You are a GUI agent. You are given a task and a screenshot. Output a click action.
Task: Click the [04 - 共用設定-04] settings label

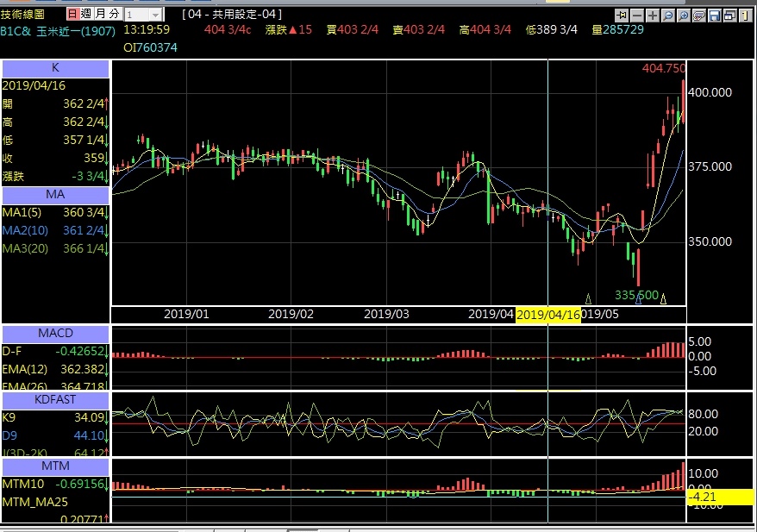click(x=232, y=14)
